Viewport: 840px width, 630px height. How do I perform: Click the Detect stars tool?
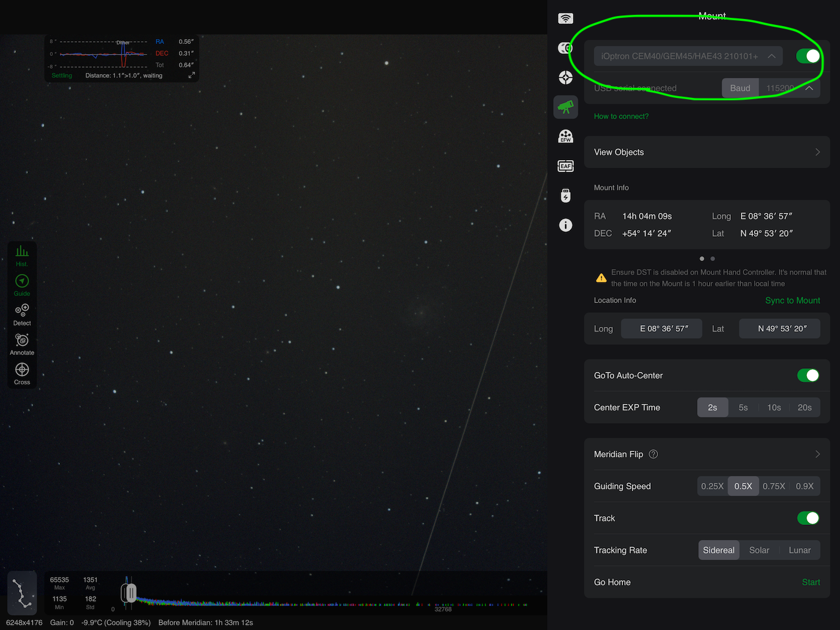22,315
